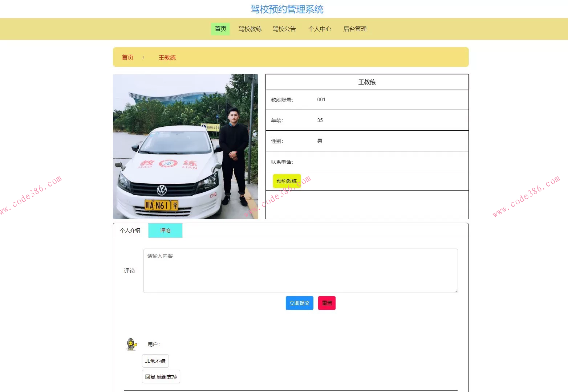Open the 驾校公告 navigation menu item
The height and width of the screenshot is (392, 568).
pos(284,29)
